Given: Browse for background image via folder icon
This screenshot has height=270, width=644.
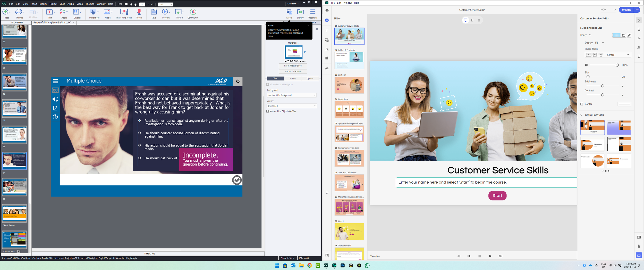Looking at the screenshot, I should pos(623,35).
